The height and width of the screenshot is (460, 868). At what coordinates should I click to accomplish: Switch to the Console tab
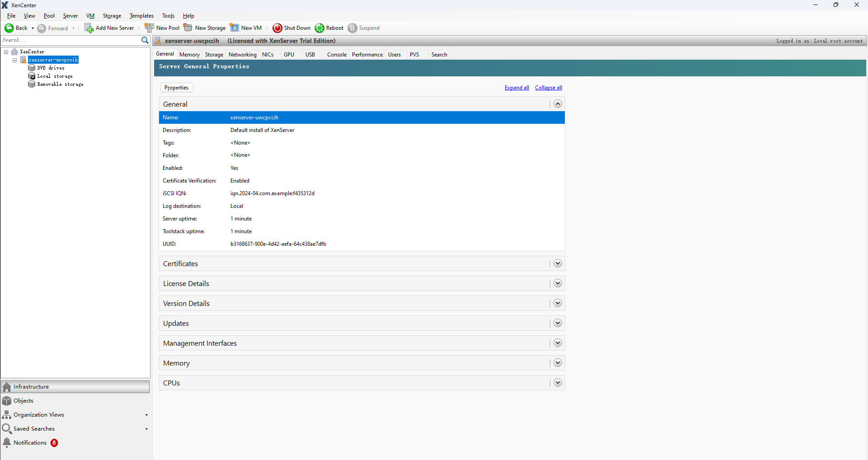[x=337, y=54]
